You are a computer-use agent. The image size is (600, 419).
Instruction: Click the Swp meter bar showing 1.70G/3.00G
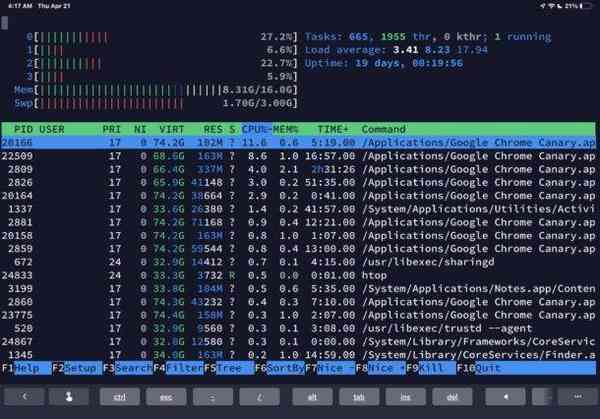click(x=155, y=103)
